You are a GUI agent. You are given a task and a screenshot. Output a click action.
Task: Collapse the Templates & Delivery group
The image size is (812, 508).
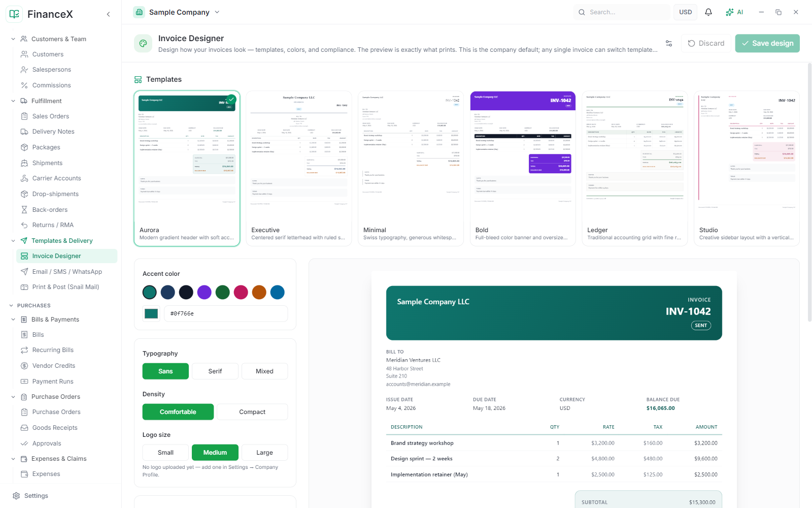(x=13, y=241)
